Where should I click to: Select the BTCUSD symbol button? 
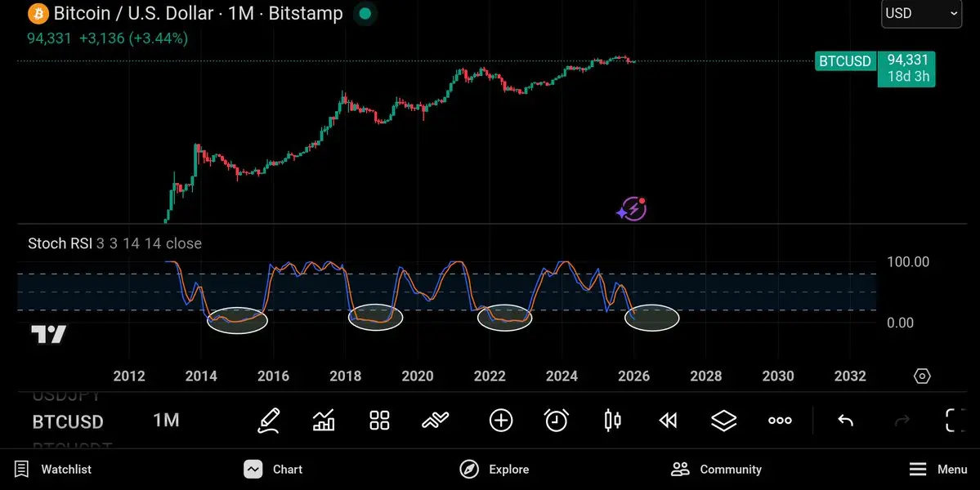click(68, 422)
